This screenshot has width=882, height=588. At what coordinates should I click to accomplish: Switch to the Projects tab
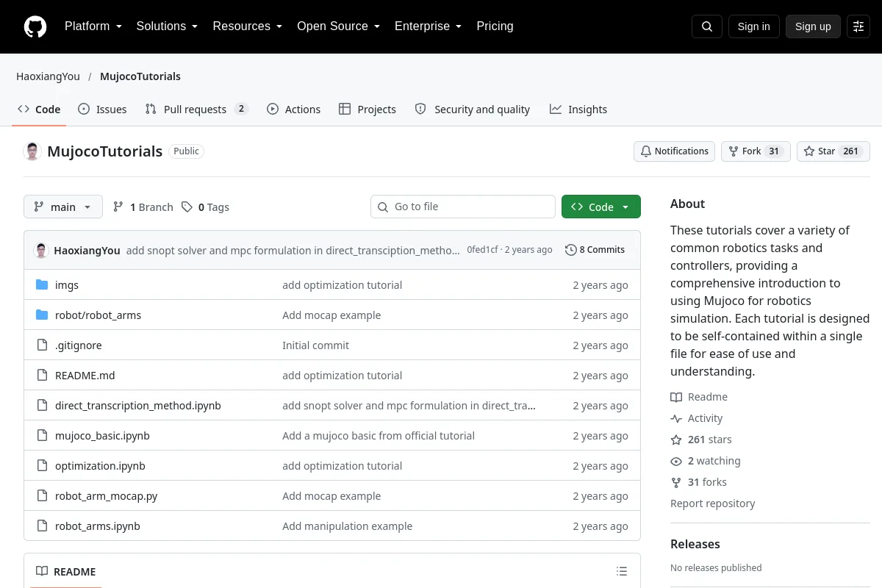tap(367, 110)
